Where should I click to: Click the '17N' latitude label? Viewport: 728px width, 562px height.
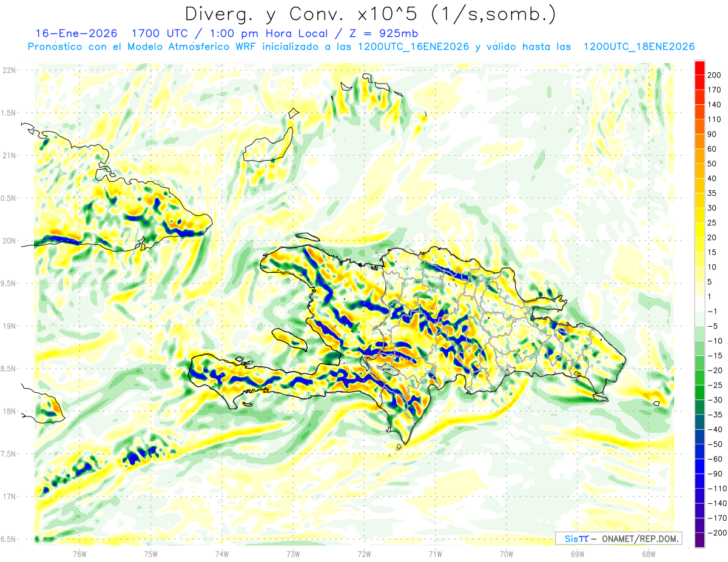pyautogui.click(x=9, y=497)
